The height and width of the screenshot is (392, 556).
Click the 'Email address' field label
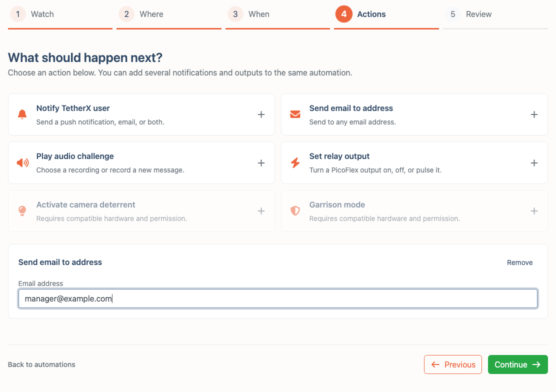coord(41,283)
